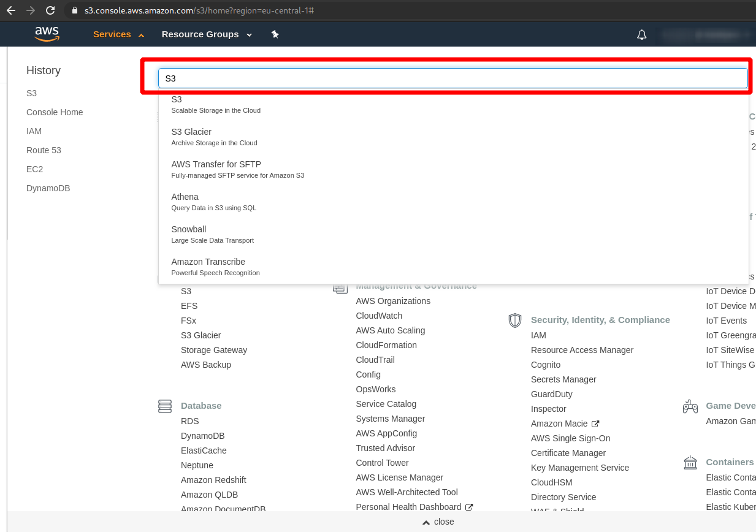Choose Amazon Transcribe search suggestion
Viewport: 756px width, 532px height.
tap(453, 267)
